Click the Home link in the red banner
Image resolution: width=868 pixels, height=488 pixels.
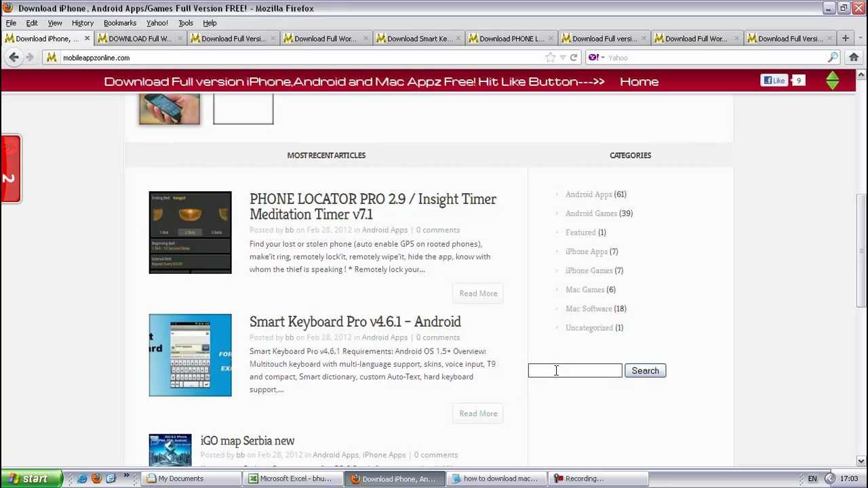(639, 81)
